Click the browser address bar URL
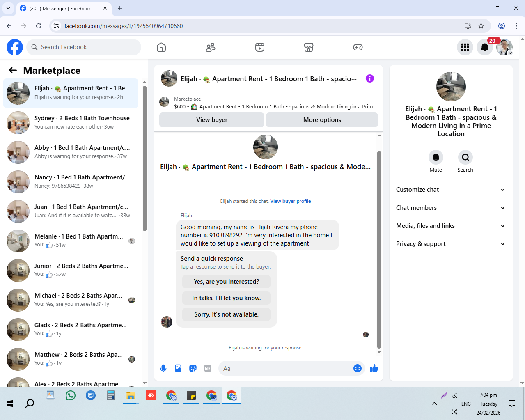The height and width of the screenshot is (420, 525). (x=124, y=26)
